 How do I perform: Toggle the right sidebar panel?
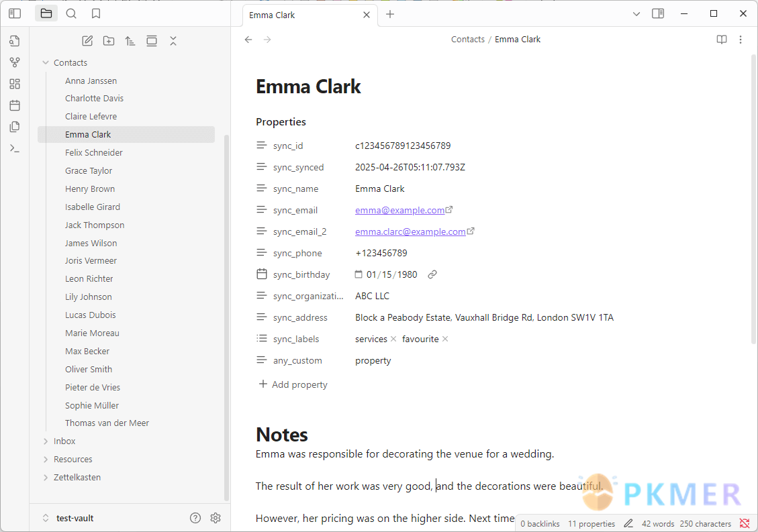(658, 13)
